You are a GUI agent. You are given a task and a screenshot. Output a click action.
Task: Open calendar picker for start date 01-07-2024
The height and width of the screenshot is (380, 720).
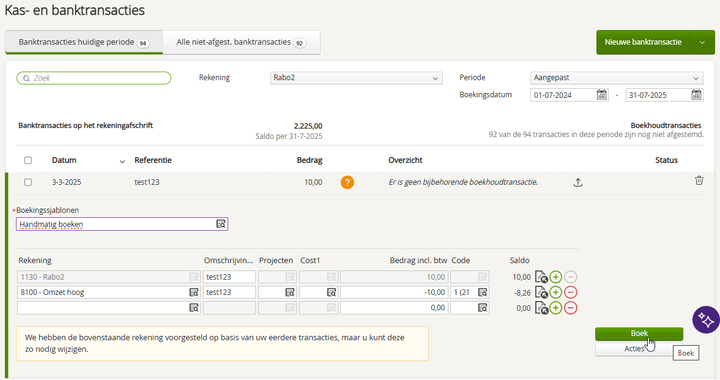coord(602,95)
